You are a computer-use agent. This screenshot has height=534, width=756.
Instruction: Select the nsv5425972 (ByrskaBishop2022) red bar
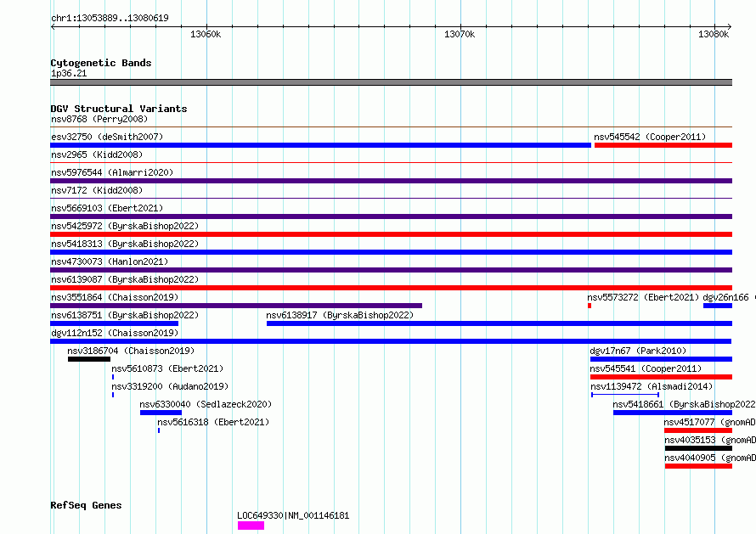coord(391,234)
